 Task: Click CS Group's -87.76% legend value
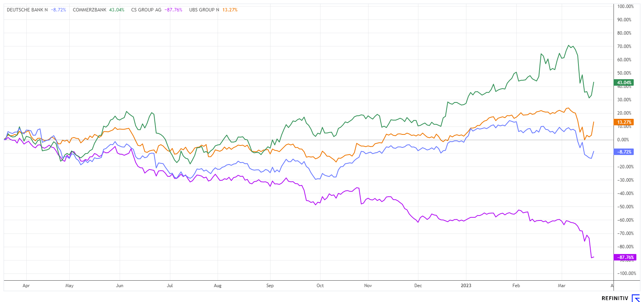coord(173,10)
